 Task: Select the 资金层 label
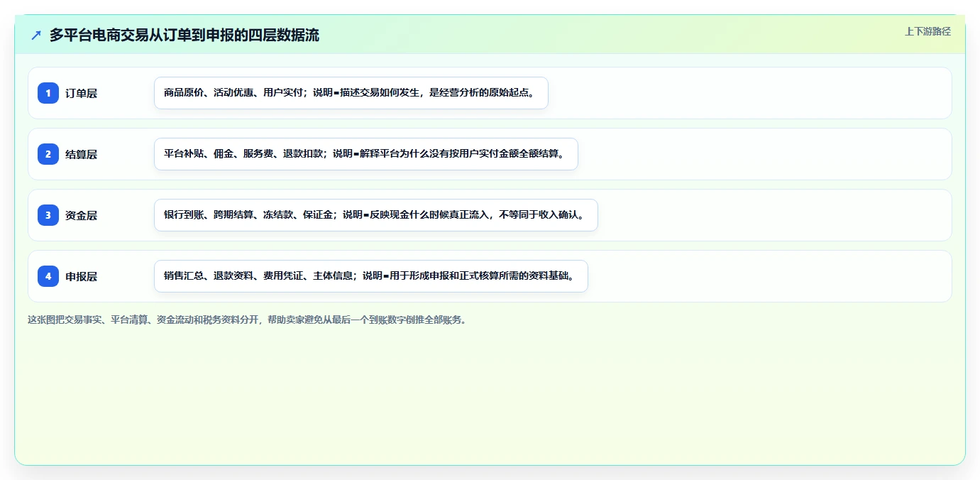[81, 215]
